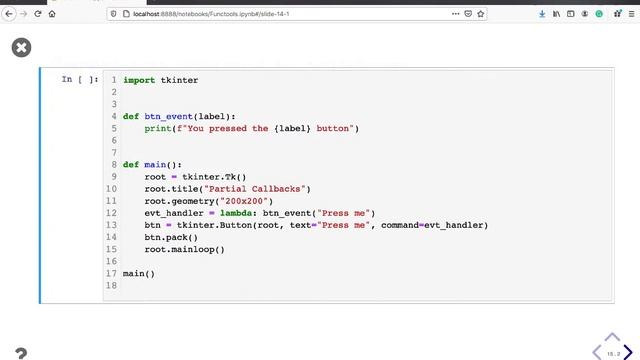Go to the browser home page
This screenshot has width=640, height=360.
tap(52, 14)
